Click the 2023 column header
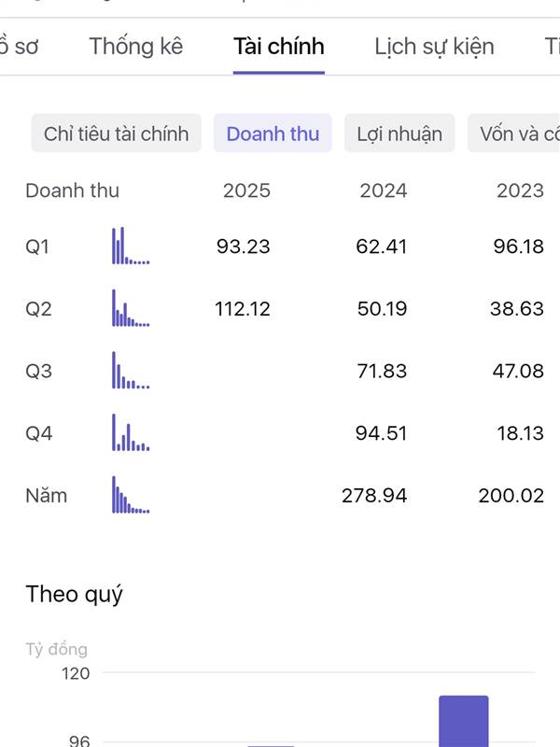The image size is (560, 747). (x=520, y=190)
